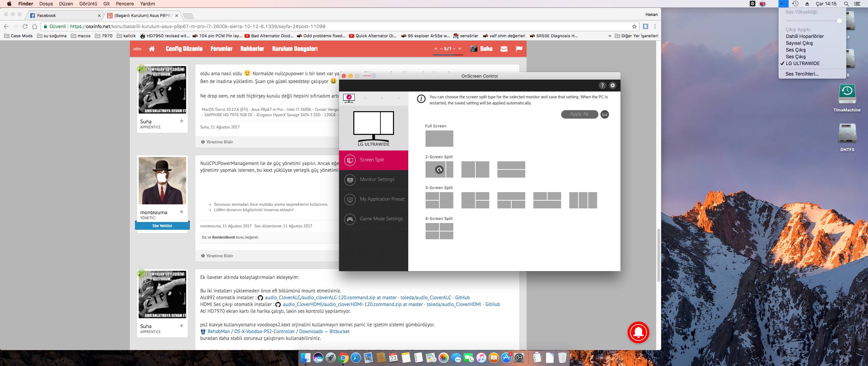The height and width of the screenshot is (366, 868).
Task: Click the Monitor Settings sidebar icon
Action: point(350,180)
